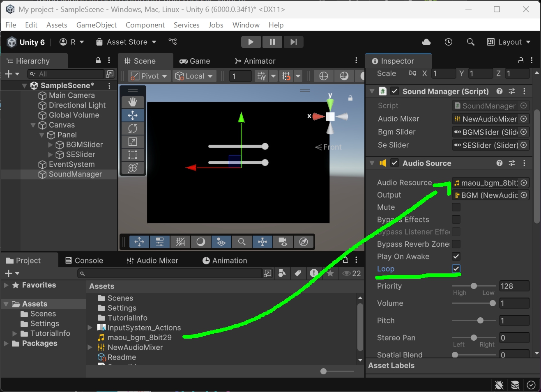Open Unity Cloud via the cloud icon
This screenshot has width=541, height=392.
click(x=426, y=42)
